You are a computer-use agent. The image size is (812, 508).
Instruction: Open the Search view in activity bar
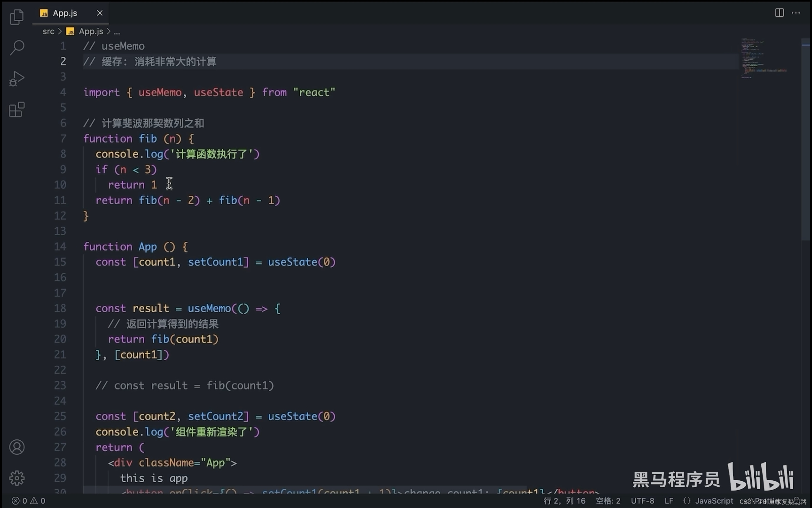click(17, 47)
